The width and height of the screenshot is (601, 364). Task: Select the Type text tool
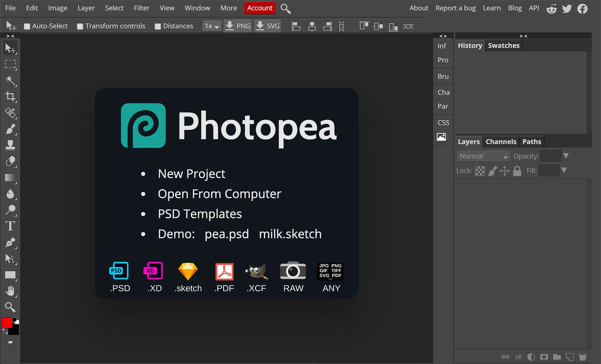click(10, 226)
